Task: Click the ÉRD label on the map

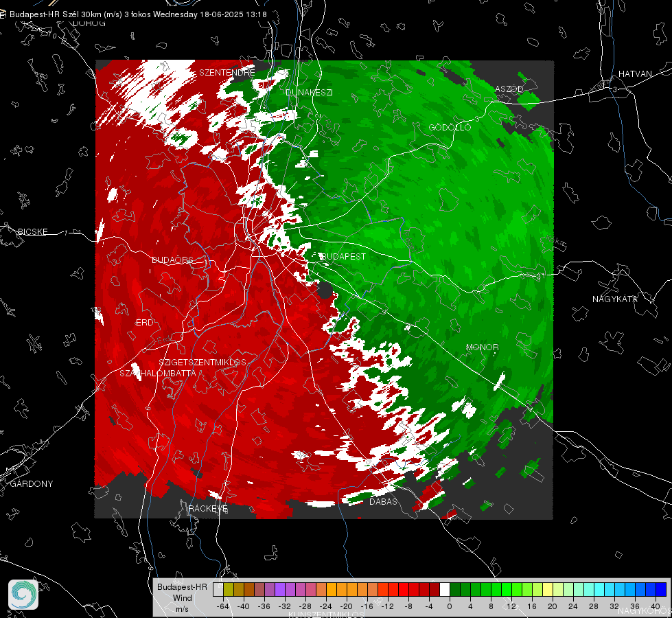Action: coord(144,323)
